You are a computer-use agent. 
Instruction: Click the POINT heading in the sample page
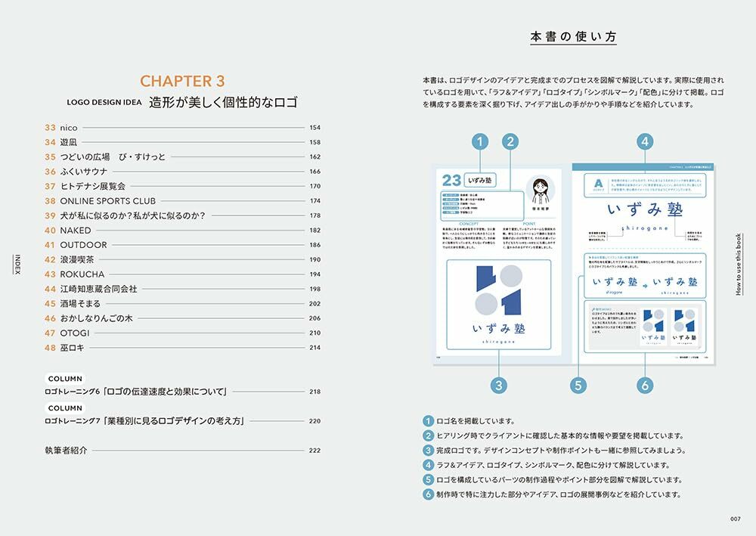tap(529, 224)
